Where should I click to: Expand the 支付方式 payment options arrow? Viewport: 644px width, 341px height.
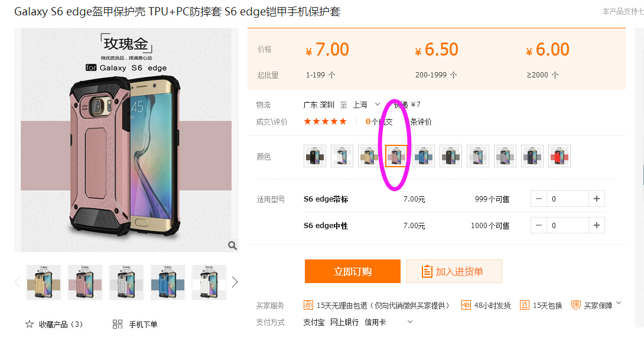(x=410, y=321)
